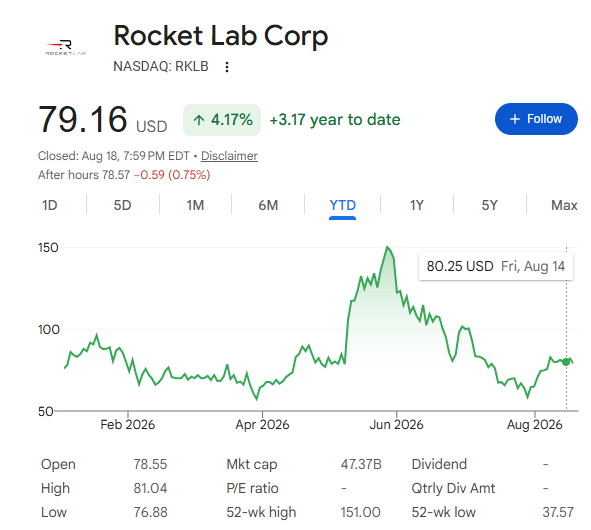This screenshot has width=591, height=530.
Task: Select the YTD time range tab
Action: [342, 205]
